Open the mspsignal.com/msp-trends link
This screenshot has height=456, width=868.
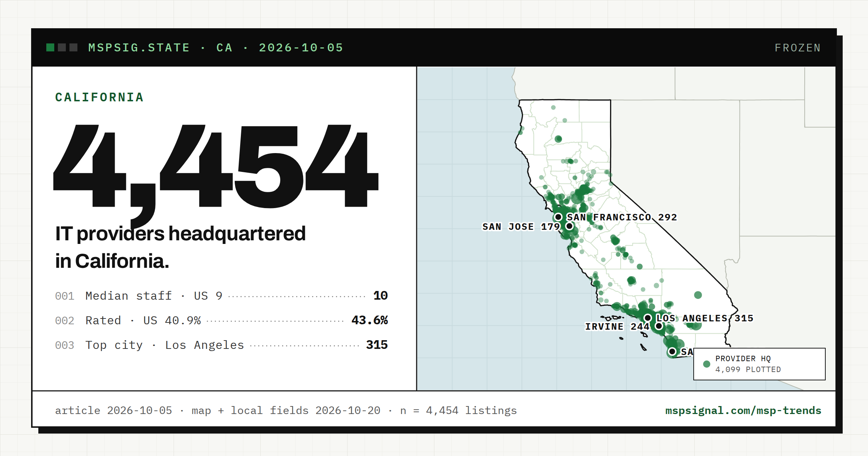[x=743, y=410]
